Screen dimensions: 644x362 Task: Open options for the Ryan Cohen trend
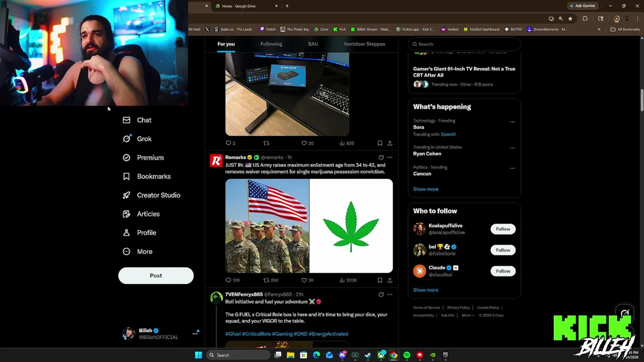(x=512, y=148)
